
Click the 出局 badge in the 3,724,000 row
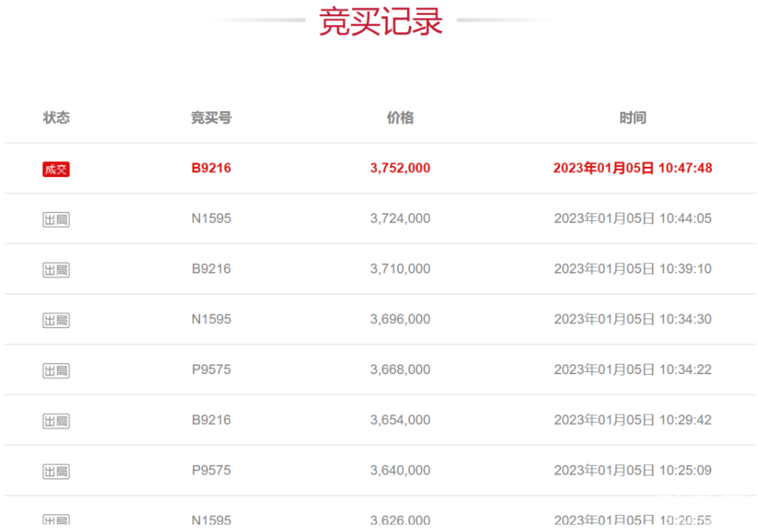(56, 219)
